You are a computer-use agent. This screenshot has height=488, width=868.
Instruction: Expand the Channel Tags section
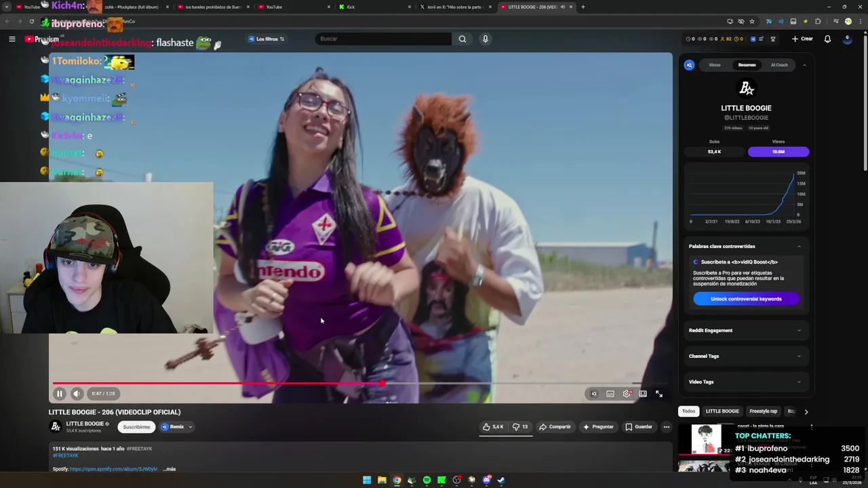tap(746, 356)
